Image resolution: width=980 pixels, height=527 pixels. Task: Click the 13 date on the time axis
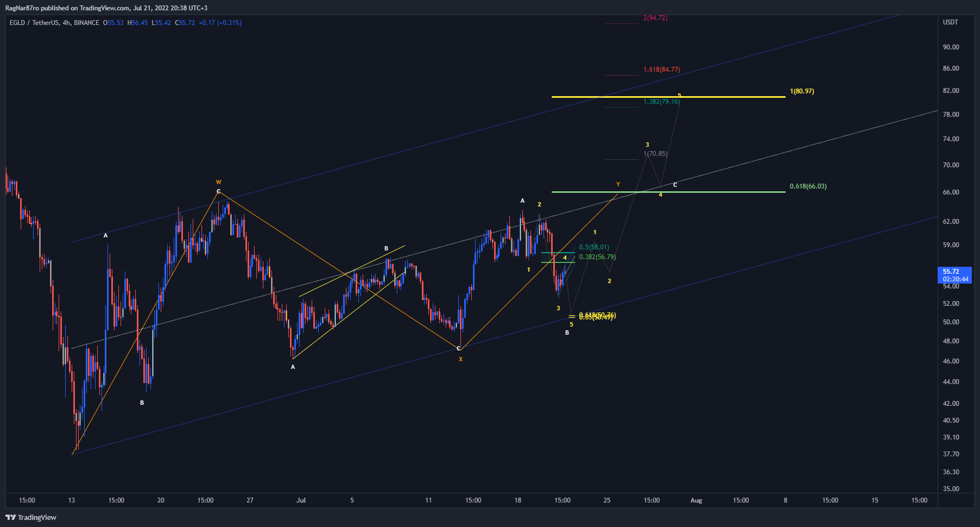tap(72, 500)
